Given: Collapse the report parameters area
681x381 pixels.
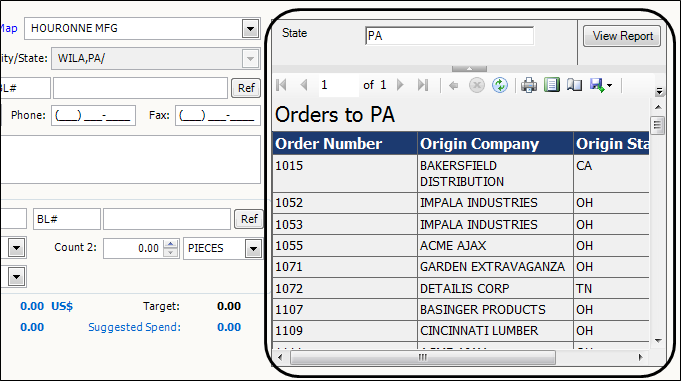Looking at the screenshot, I should tap(469, 69).
